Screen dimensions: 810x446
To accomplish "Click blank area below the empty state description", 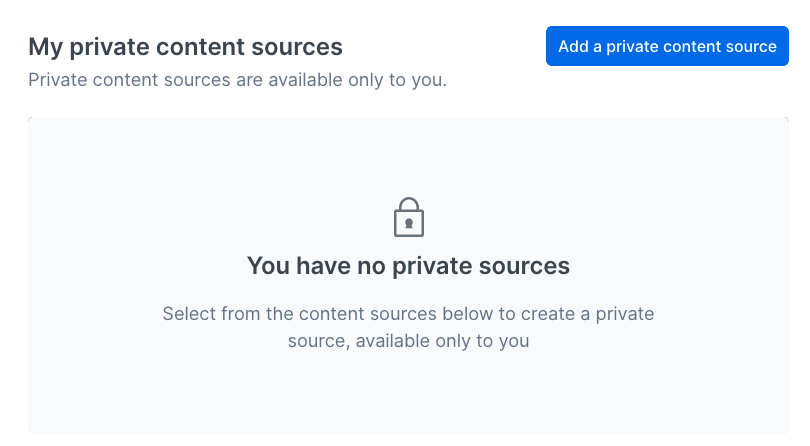I will (408, 395).
